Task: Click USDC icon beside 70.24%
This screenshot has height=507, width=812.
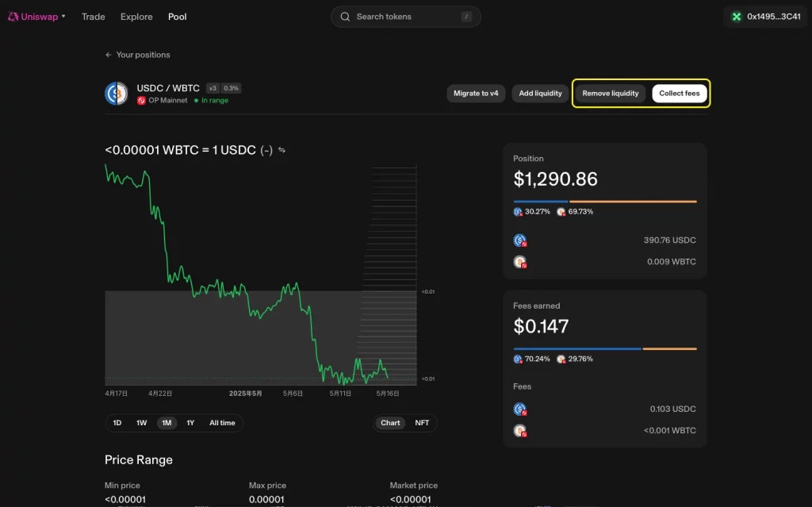Action: click(517, 359)
